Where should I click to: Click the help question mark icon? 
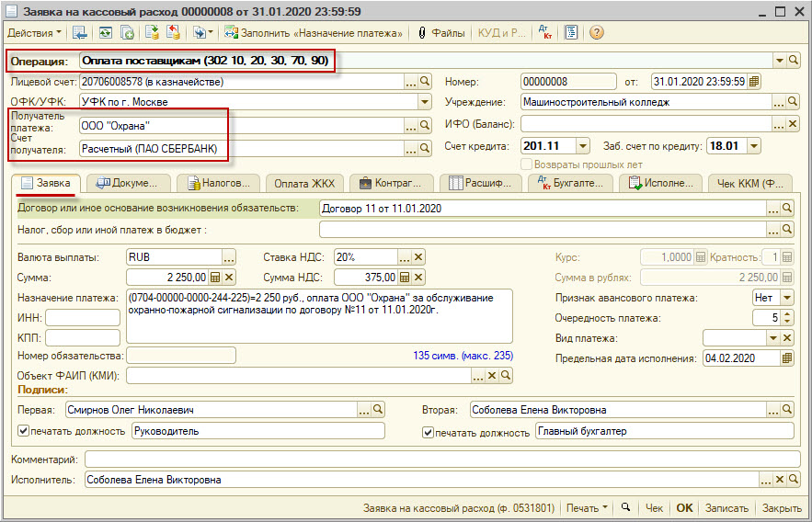(597, 33)
